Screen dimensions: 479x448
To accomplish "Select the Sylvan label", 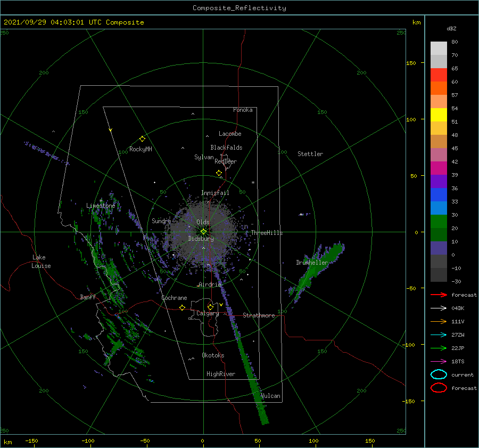I will click(204, 157).
